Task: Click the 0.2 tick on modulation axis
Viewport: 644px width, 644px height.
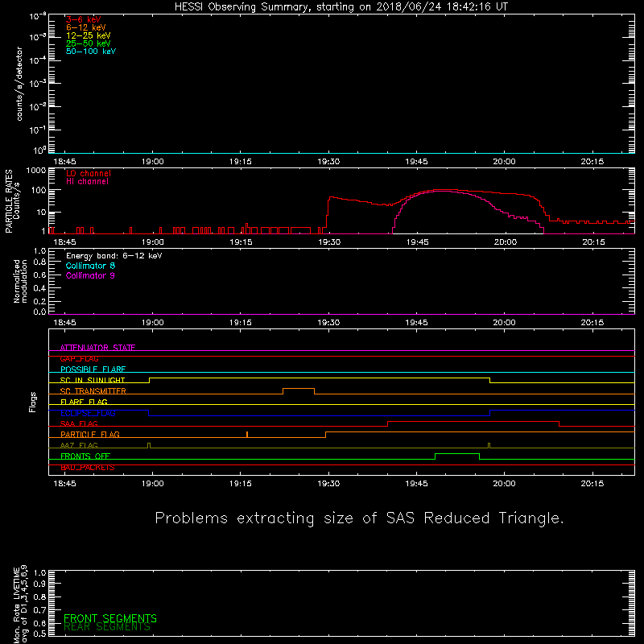Action: point(39,301)
